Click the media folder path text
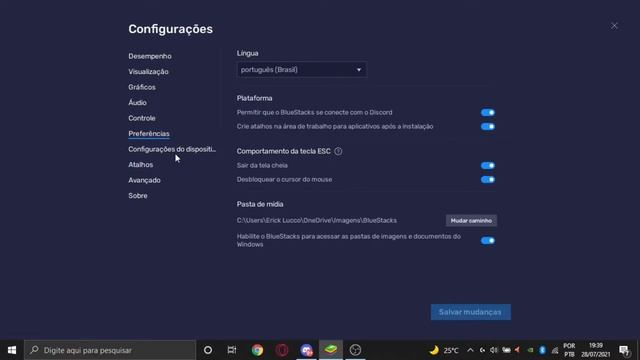 click(x=316, y=221)
